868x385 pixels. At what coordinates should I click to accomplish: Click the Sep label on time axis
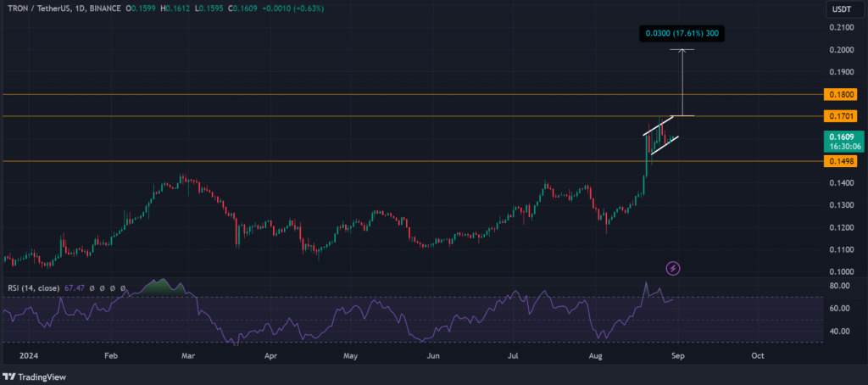678,355
